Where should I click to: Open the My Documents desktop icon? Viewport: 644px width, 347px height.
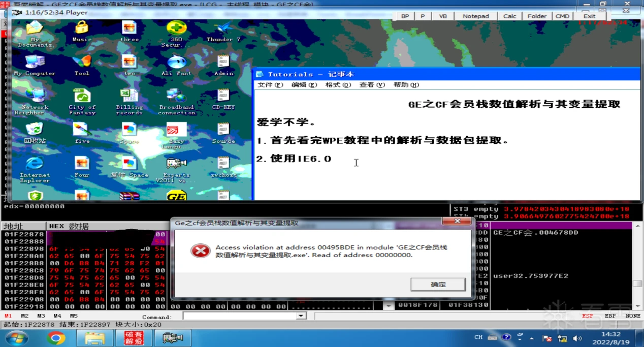35,34
